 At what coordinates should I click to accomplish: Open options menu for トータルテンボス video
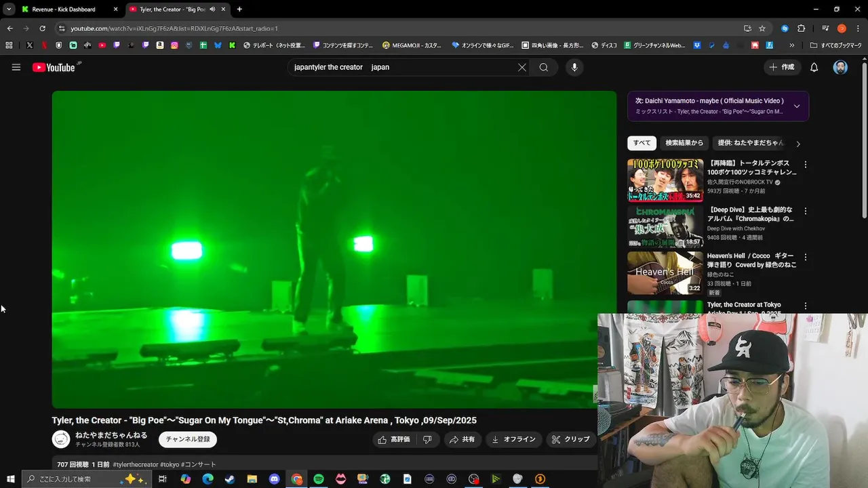tap(806, 165)
